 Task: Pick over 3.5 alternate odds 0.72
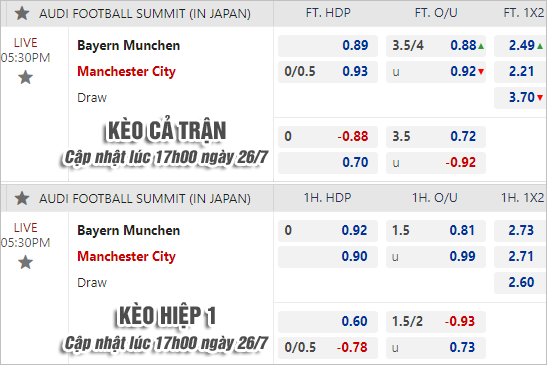(x=436, y=137)
